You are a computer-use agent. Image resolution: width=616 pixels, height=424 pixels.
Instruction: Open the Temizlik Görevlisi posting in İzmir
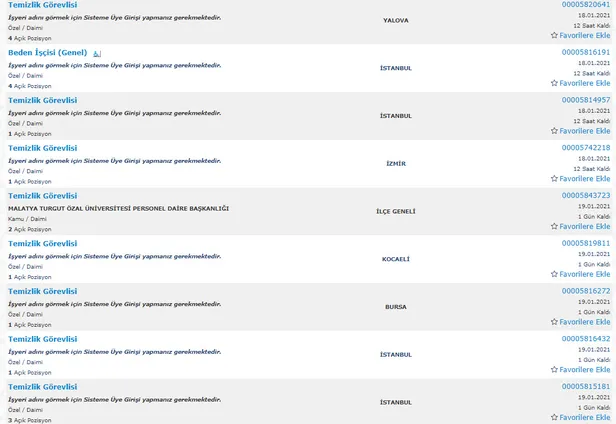[x=42, y=148]
